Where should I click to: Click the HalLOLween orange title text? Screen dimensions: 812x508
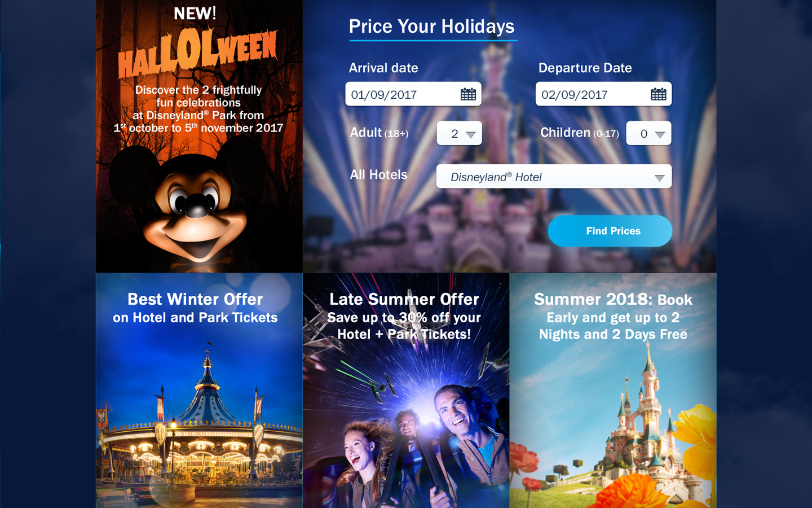[197, 54]
